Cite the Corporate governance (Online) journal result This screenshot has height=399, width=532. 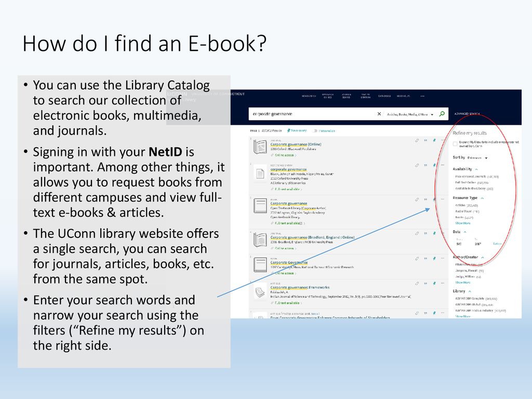click(425, 140)
